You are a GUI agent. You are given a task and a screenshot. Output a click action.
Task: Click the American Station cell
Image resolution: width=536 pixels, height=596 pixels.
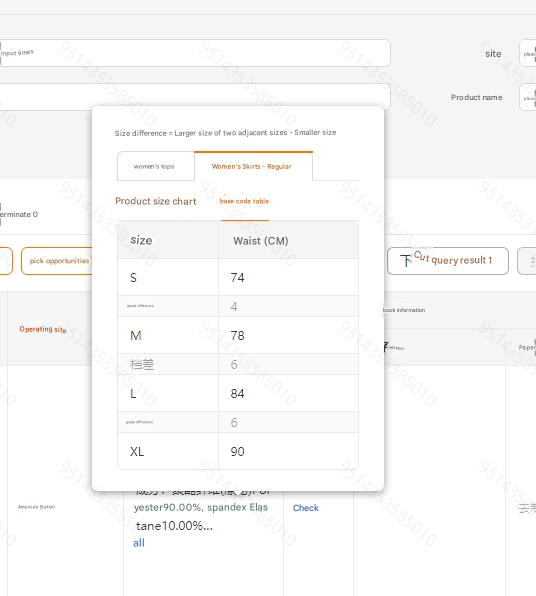[x=36, y=507]
